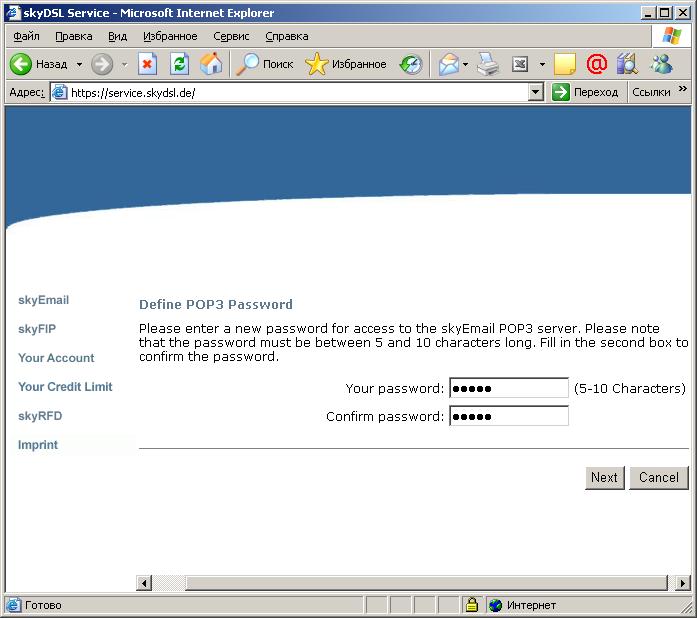Image resolution: width=697 pixels, height=618 pixels.
Task: Open the Избранное menu in menu bar
Action: click(x=170, y=36)
